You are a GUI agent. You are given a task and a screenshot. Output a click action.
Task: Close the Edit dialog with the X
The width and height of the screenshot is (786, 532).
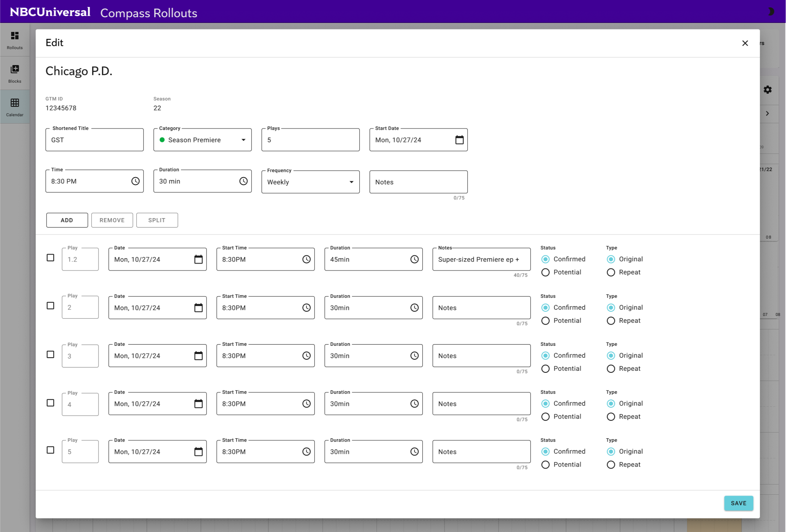[x=745, y=43]
